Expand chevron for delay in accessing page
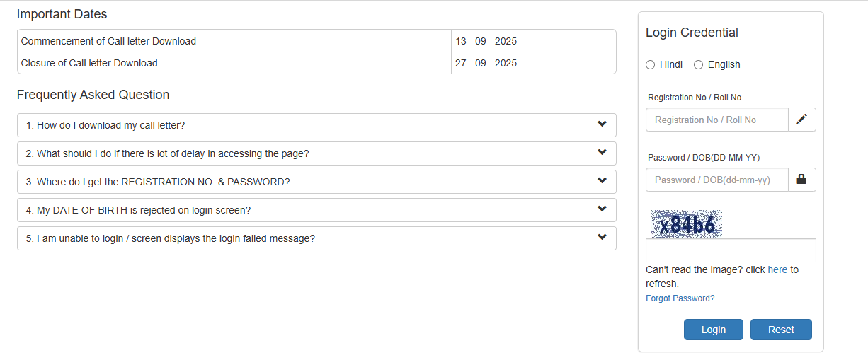 (602, 153)
